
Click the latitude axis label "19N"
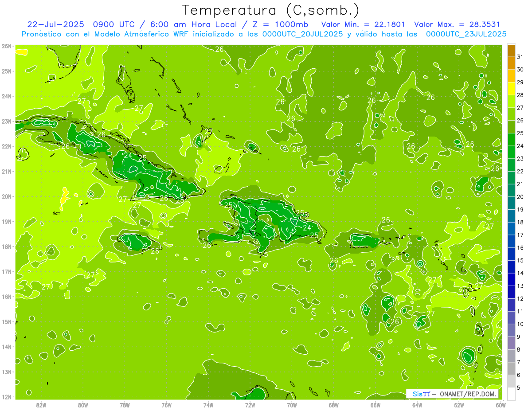click(x=6, y=221)
